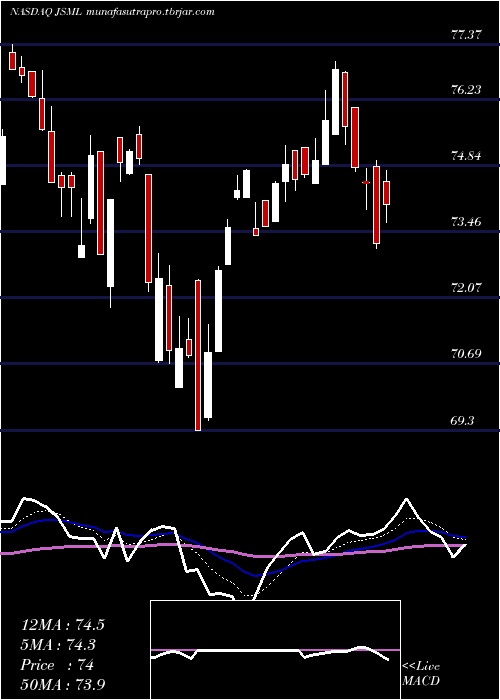This screenshot has height=700, width=500.
Task: Click the 70.69 price level label
Action: [466, 354]
